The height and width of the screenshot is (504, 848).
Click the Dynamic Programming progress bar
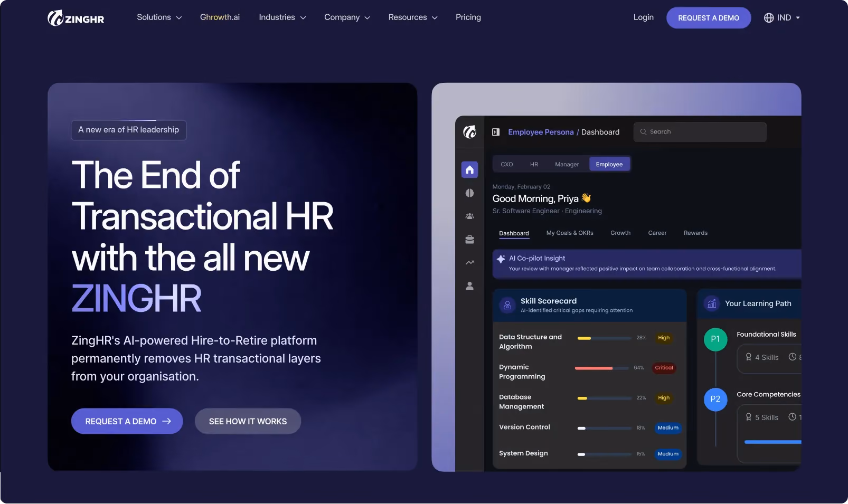coord(602,368)
